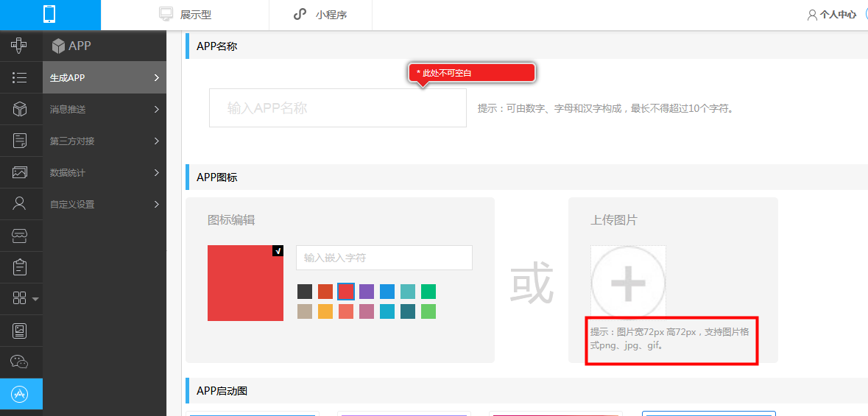Click the mobile phone icon tab
Screen dimensions: 868x416
[x=50, y=15]
